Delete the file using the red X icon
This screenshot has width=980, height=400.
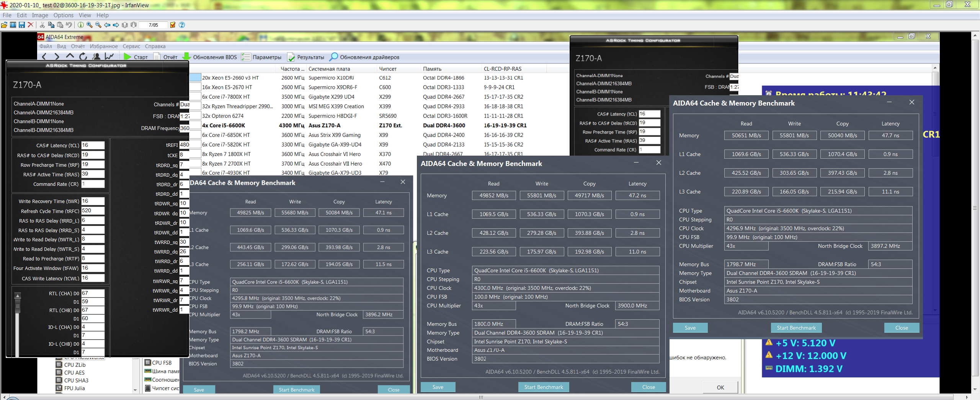(31, 25)
